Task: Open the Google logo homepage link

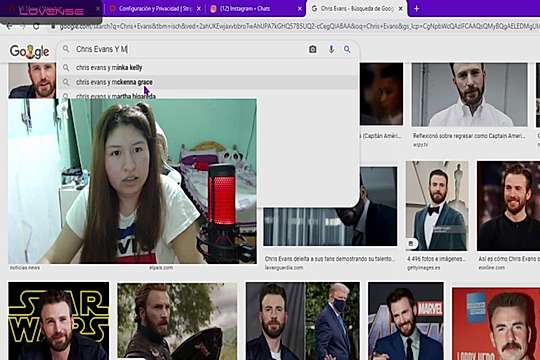Action: (x=30, y=52)
